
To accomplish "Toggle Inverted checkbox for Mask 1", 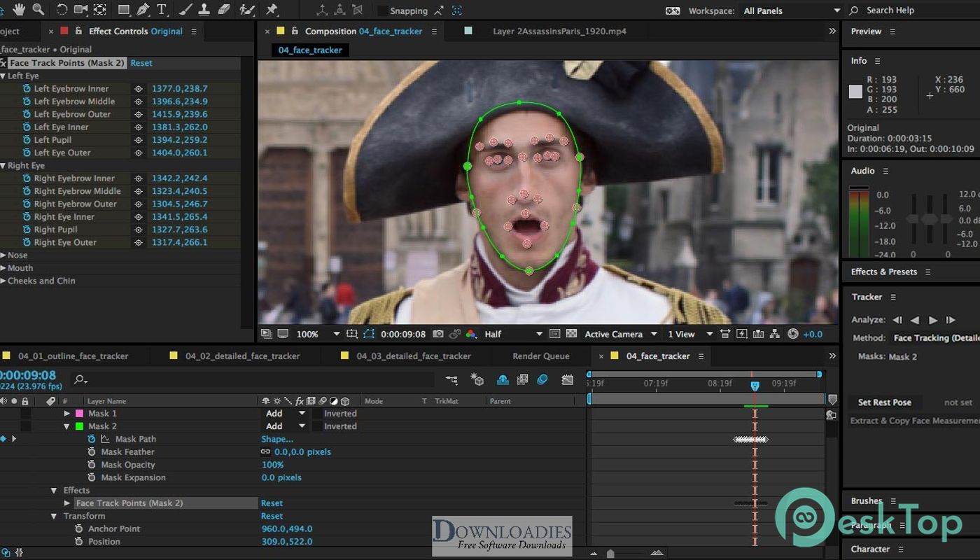I will point(317,414).
